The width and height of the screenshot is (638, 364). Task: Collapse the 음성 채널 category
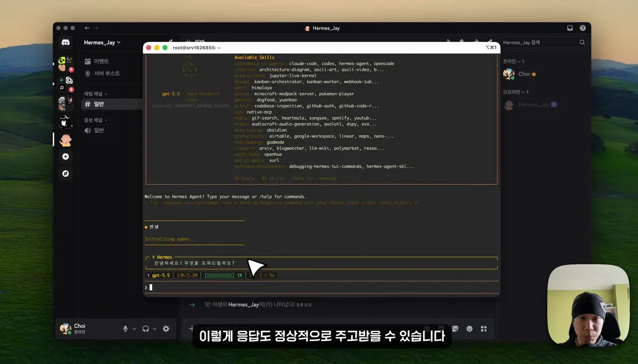(96, 120)
